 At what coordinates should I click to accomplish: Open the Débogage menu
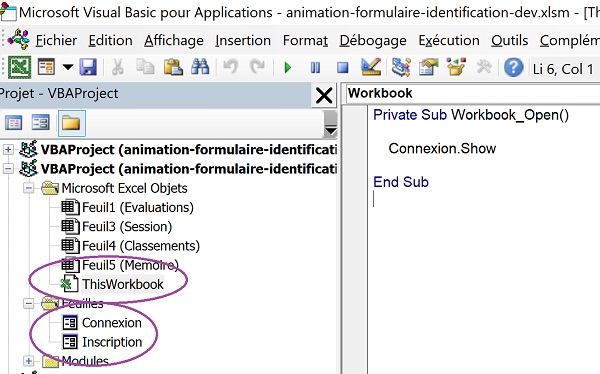[373, 40]
